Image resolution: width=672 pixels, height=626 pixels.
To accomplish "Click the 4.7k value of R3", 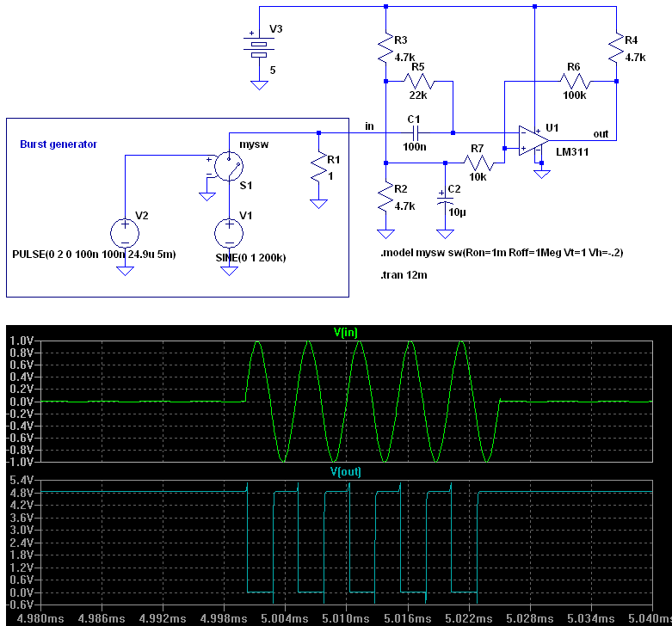I will (404, 57).
